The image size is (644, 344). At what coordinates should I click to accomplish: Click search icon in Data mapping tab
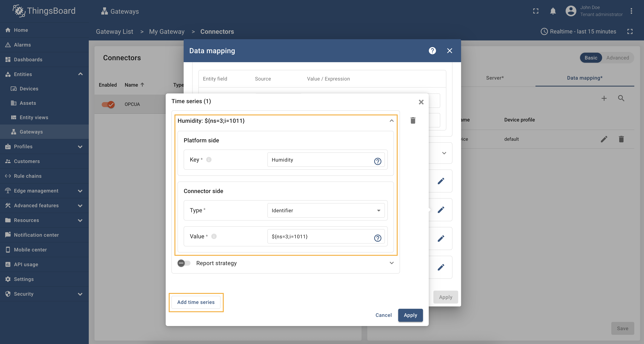(x=621, y=98)
